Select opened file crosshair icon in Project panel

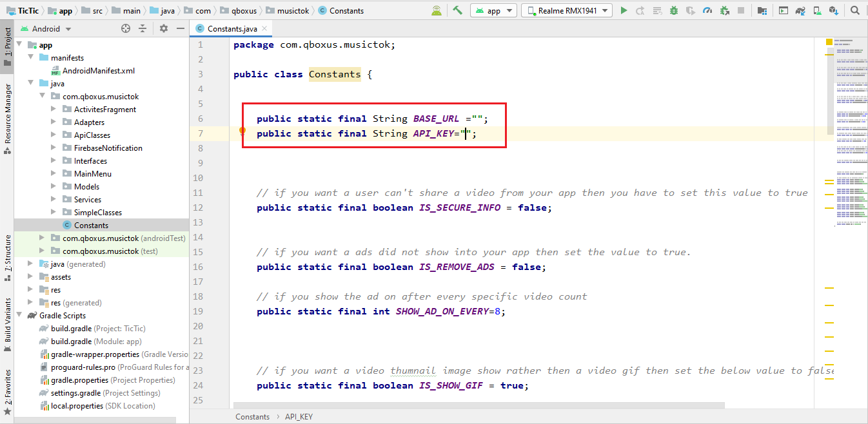click(x=126, y=28)
